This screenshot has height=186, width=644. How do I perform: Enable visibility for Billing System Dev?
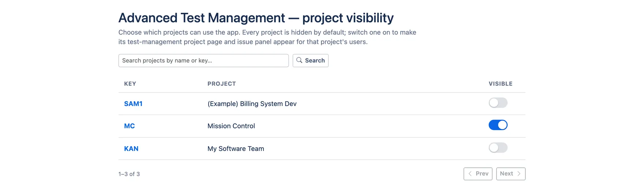498,103
